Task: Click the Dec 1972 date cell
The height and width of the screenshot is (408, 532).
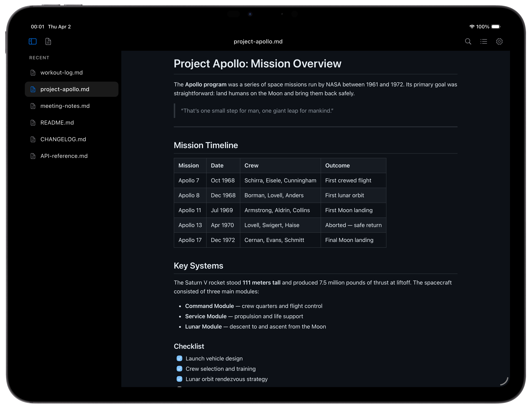Action: (223, 240)
